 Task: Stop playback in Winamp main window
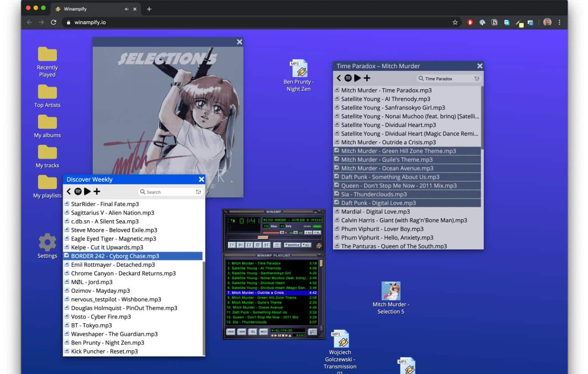pyautogui.click(x=258, y=245)
